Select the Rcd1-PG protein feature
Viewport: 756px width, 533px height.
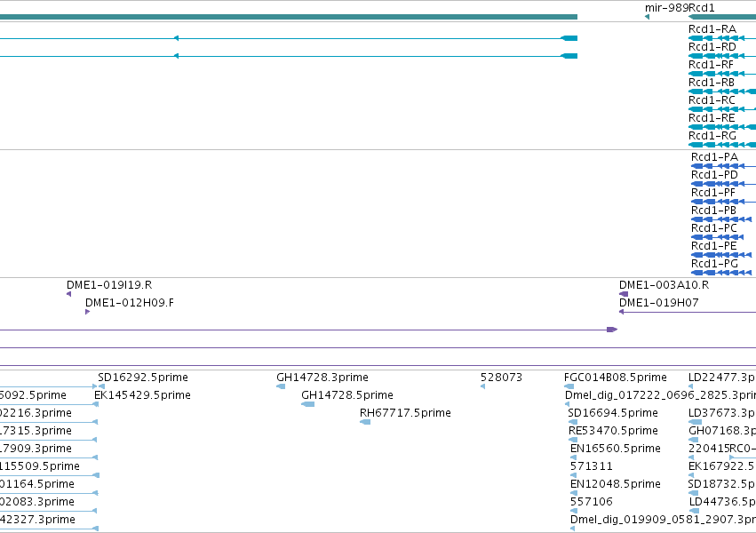click(721, 273)
